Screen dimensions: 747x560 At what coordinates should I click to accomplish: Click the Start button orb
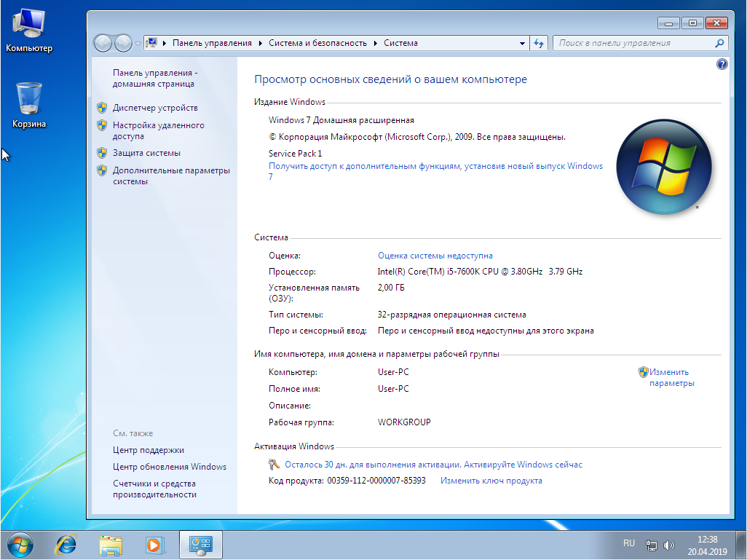pyautogui.click(x=20, y=545)
